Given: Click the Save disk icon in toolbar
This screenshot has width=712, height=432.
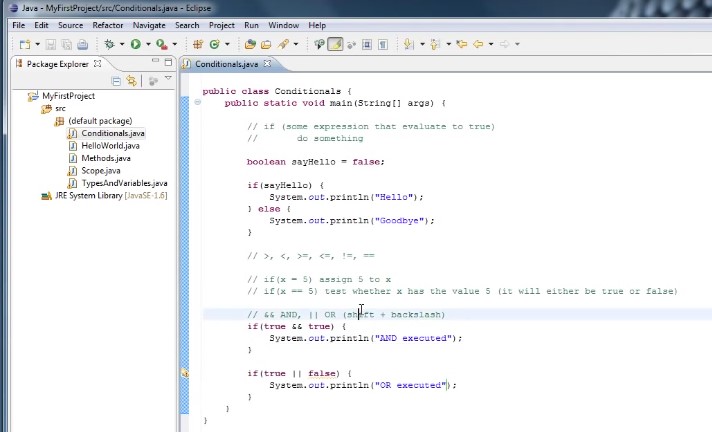Looking at the screenshot, I should pos(52,44).
